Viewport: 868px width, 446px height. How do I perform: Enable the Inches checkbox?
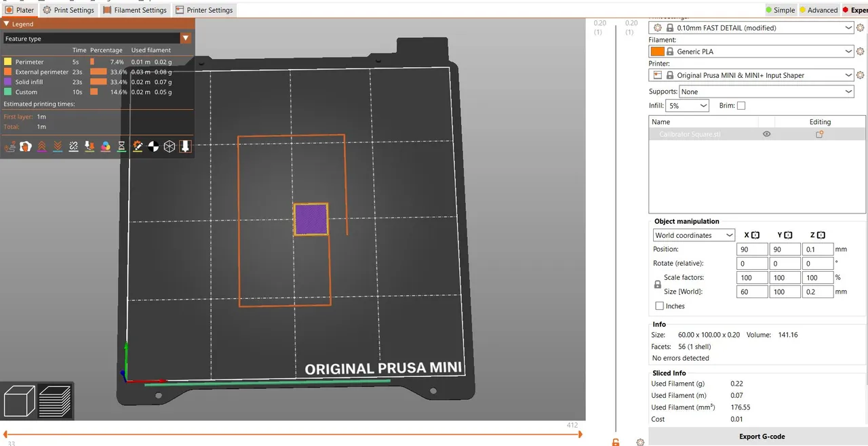click(659, 306)
